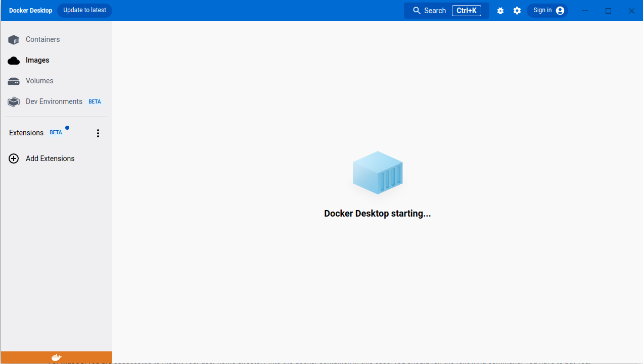Viewport: 643px width, 364px height.
Task: Click the Docker Desktop title text
Action: coord(30,11)
